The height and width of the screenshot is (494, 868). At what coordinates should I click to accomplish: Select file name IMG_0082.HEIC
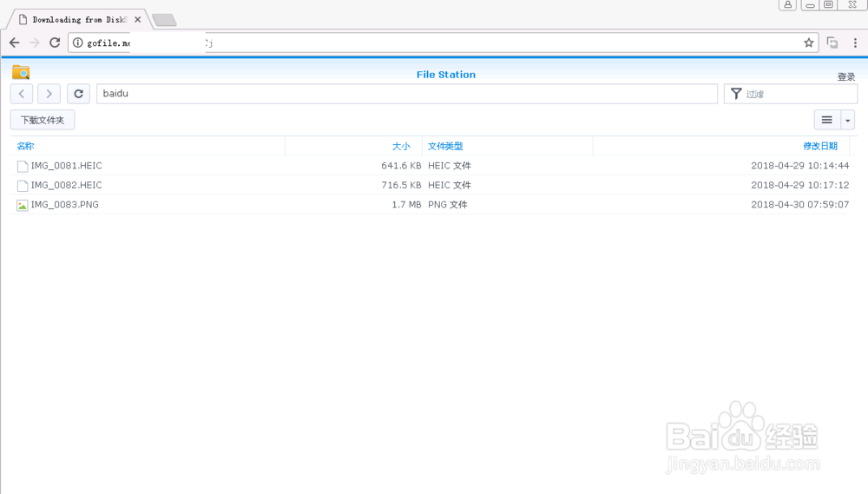[x=67, y=185]
